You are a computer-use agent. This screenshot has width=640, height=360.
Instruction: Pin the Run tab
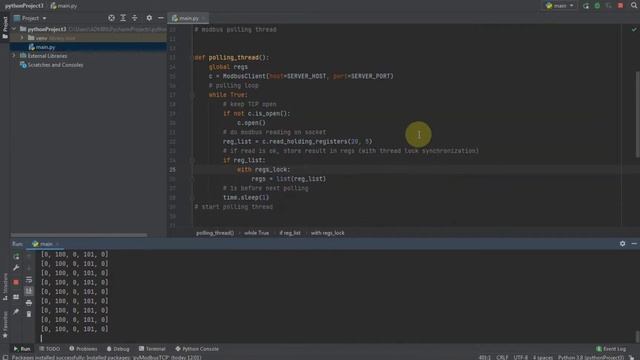click(x=16, y=312)
